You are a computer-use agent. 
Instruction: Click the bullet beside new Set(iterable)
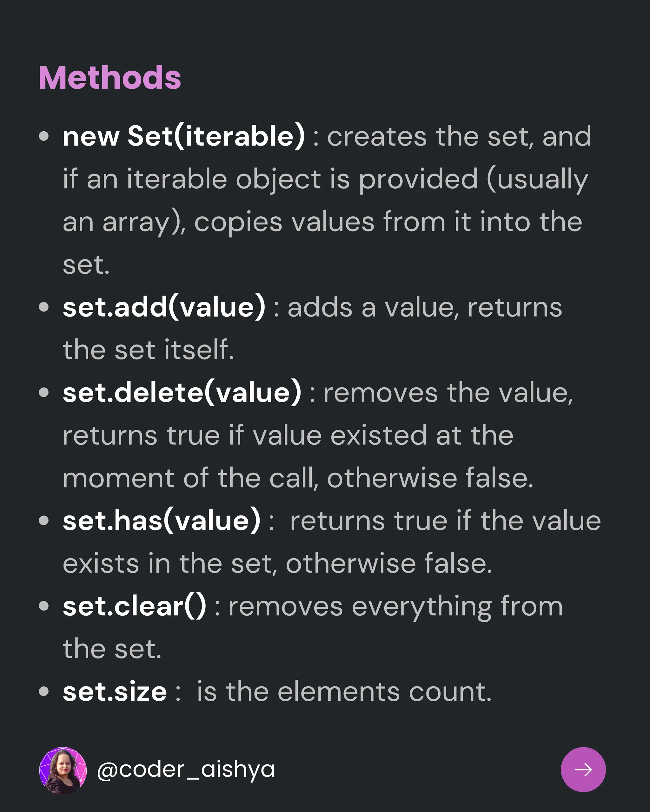pos(44,136)
